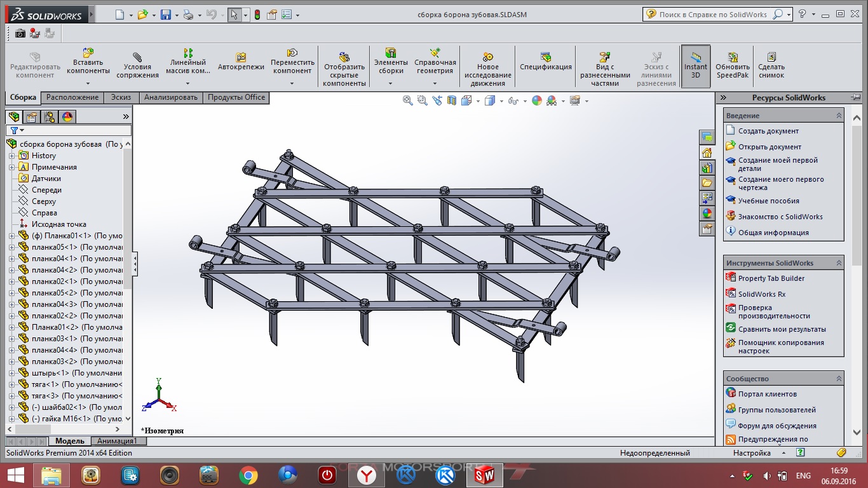Image resolution: width=868 pixels, height=488 pixels.
Task: Expand штырь<1> component node
Action: tap(11, 373)
